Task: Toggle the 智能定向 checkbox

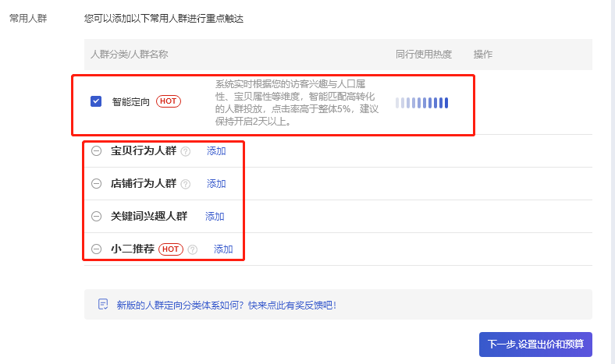Action: click(96, 101)
